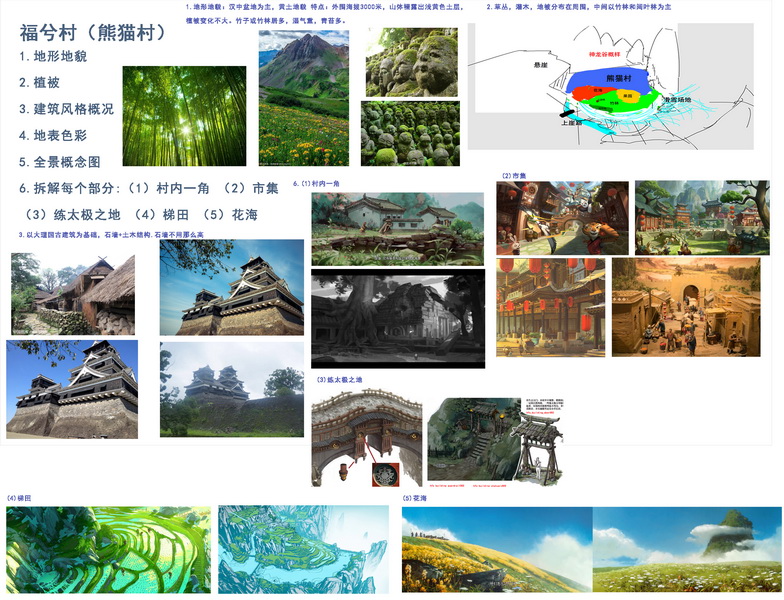
Task: Open the bottom-left black castle close-up photo
Action: click(x=72, y=390)
